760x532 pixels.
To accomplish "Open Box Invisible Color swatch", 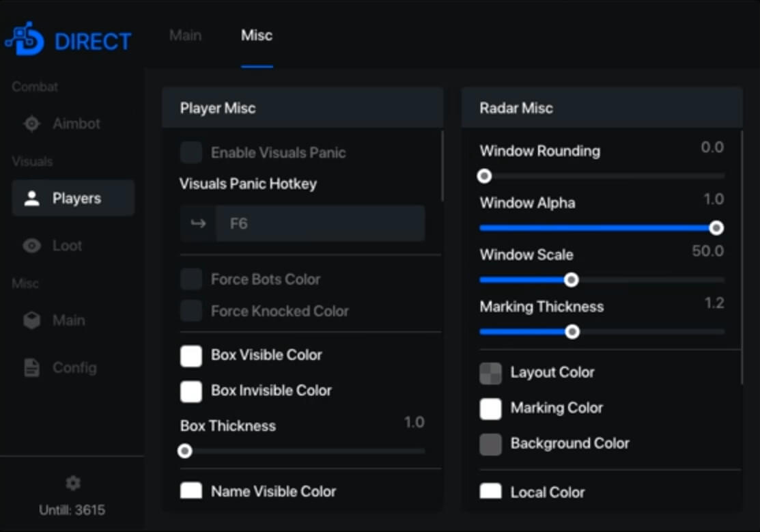I will [191, 391].
